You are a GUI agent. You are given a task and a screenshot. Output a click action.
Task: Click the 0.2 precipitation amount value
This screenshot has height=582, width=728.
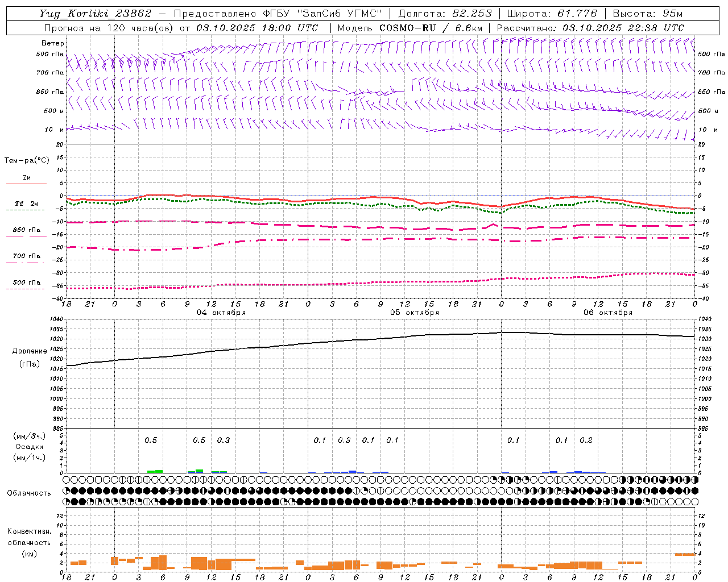(x=586, y=440)
